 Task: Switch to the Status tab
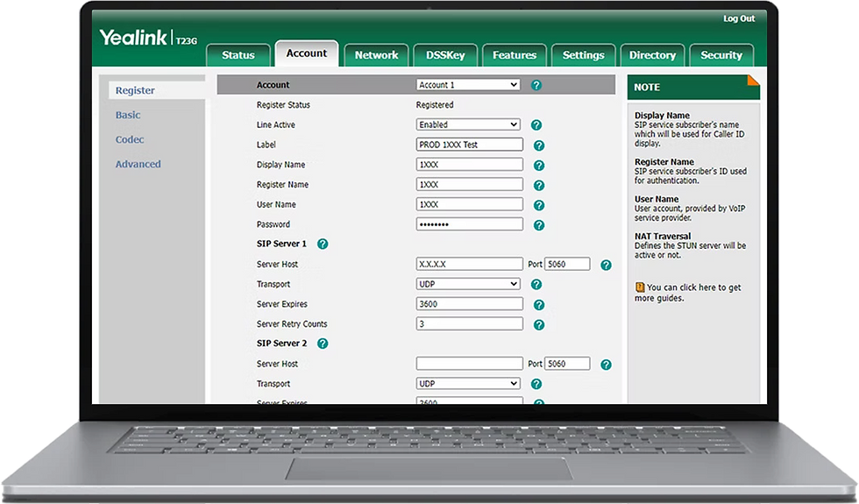tap(238, 54)
